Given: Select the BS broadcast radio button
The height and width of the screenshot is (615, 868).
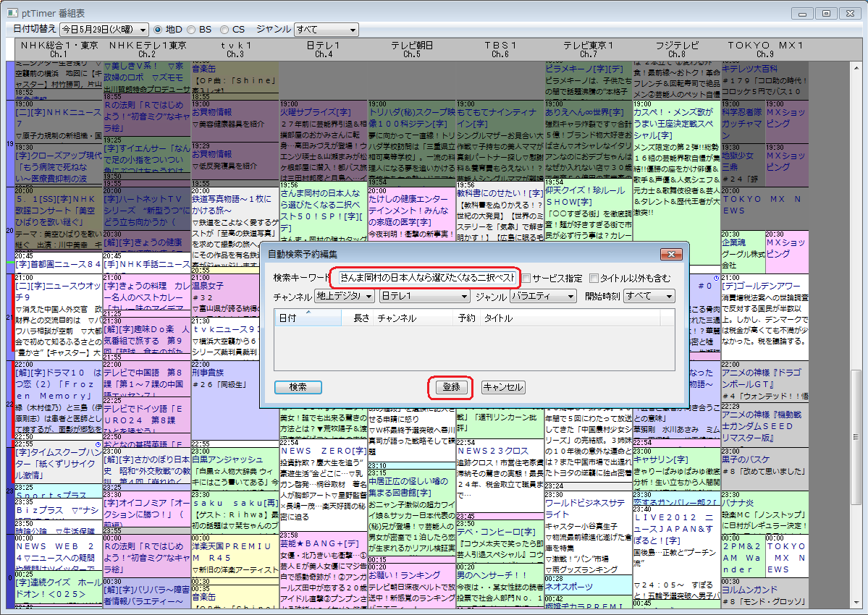Looking at the screenshot, I should (192, 30).
